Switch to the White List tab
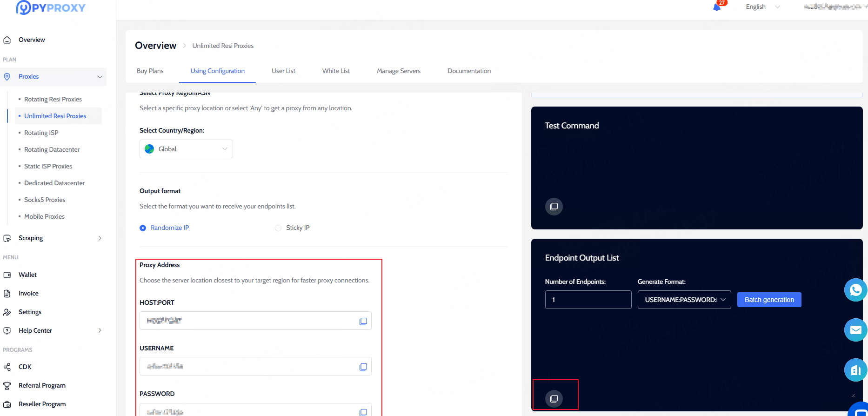Image resolution: width=868 pixels, height=416 pixels. pos(336,71)
